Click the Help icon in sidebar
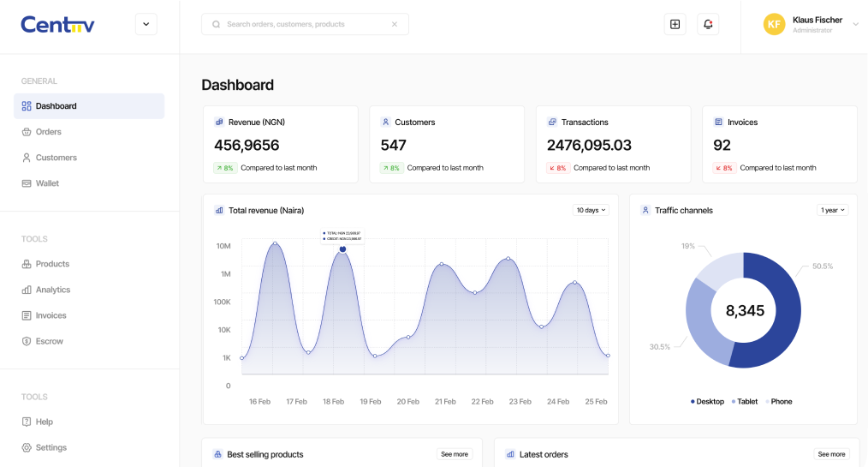 click(x=27, y=422)
